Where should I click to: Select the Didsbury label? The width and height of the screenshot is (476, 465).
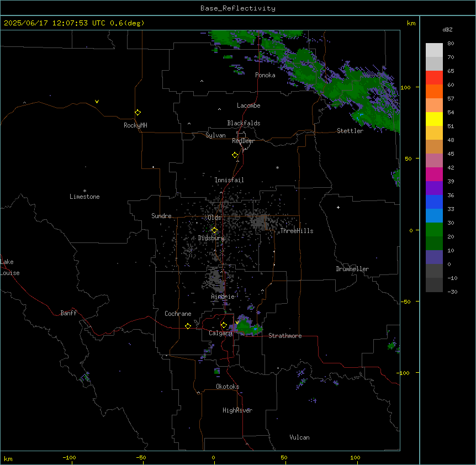pyautogui.click(x=211, y=238)
